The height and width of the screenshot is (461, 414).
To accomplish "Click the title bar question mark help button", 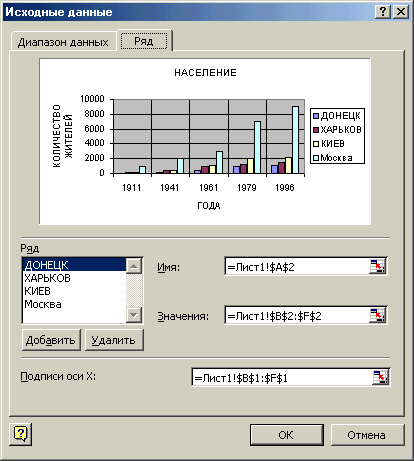I will pos(383,12).
